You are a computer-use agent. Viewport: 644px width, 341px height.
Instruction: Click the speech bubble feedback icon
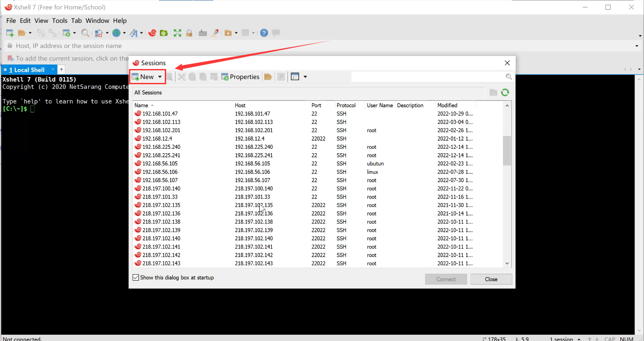click(276, 33)
